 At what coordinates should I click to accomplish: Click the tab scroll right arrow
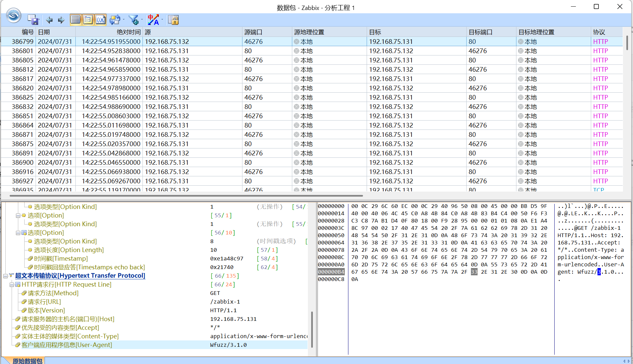tap(629, 361)
